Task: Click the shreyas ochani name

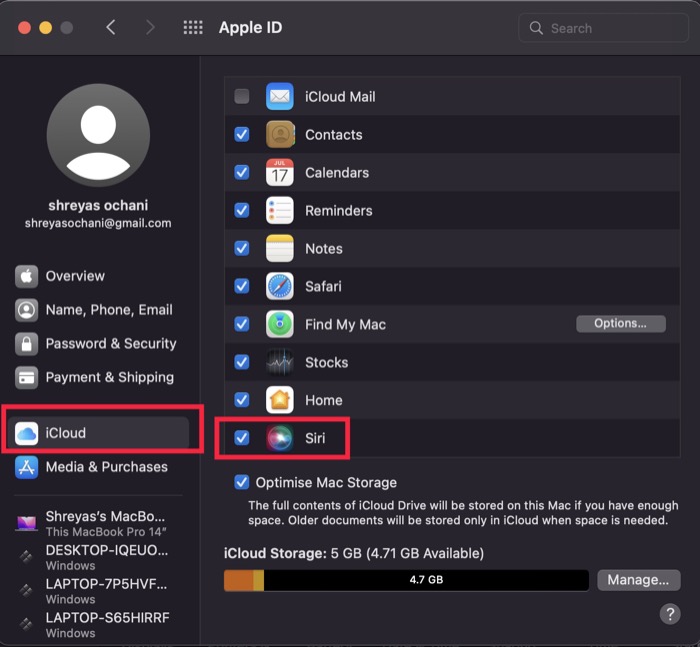Action: (98, 205)
